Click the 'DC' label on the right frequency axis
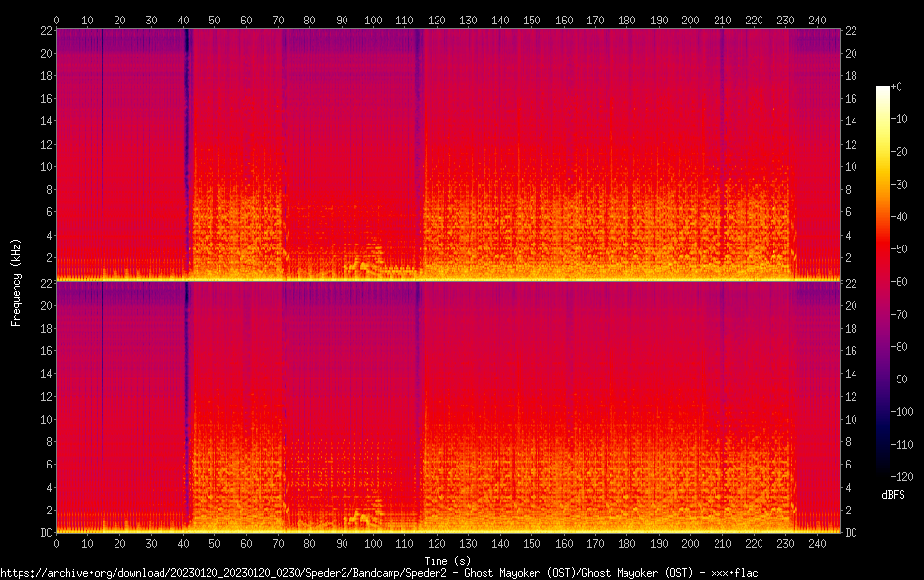 click(x=852, y=533)
